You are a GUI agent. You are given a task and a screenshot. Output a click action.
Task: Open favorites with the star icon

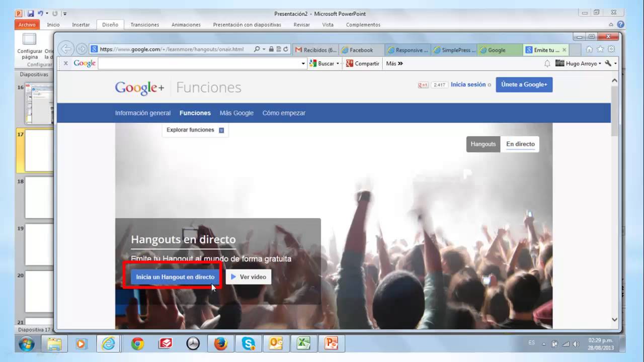coord(600,49)
